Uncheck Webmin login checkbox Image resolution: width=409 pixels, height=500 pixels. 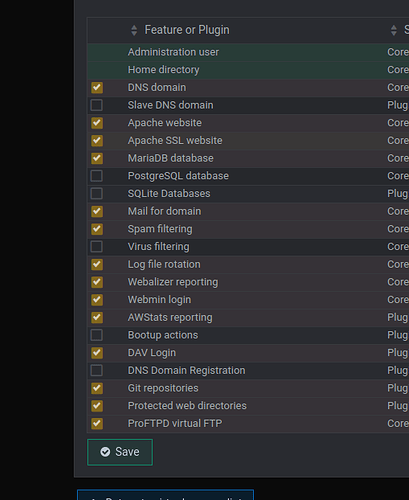[97, 300]
